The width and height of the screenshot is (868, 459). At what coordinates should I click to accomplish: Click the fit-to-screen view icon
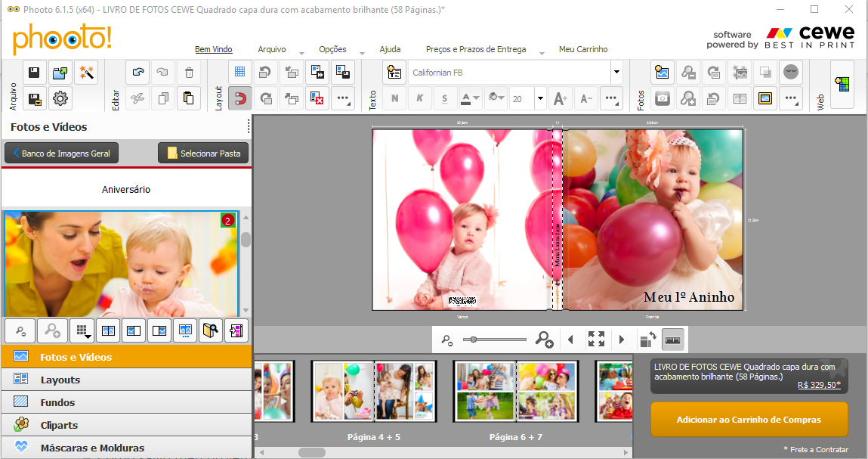[596, 340]
